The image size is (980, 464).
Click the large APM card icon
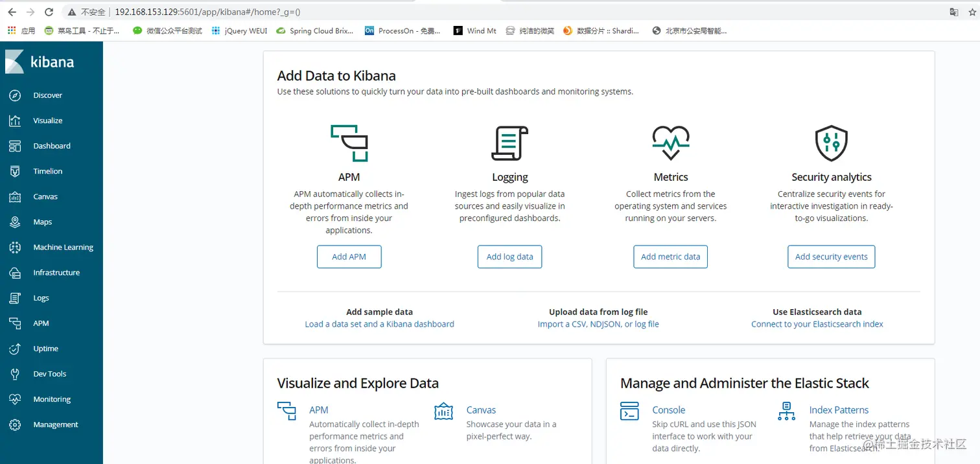[349, 143]
